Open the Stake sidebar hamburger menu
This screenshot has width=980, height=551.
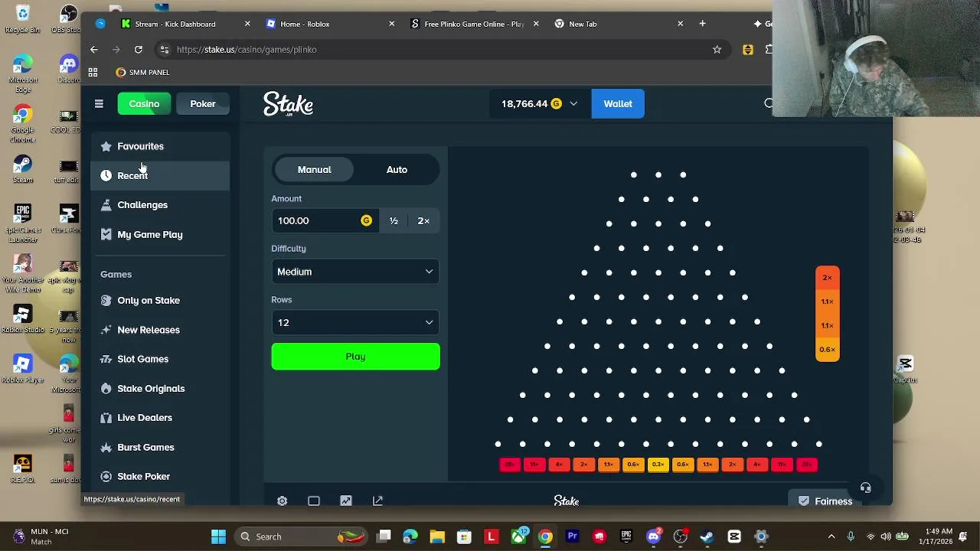tap(99, 103)
